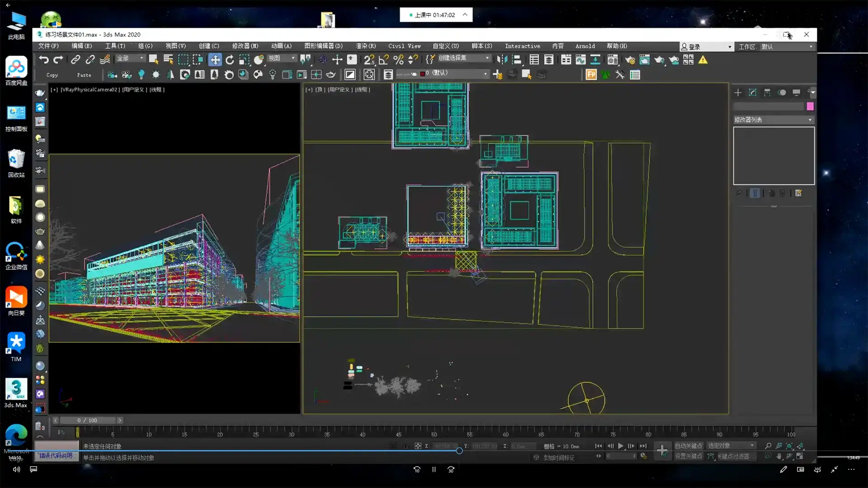Viewport: 868px width, 488px height.
Task: Click the Create panel plus icon
Action: point(738,93)
